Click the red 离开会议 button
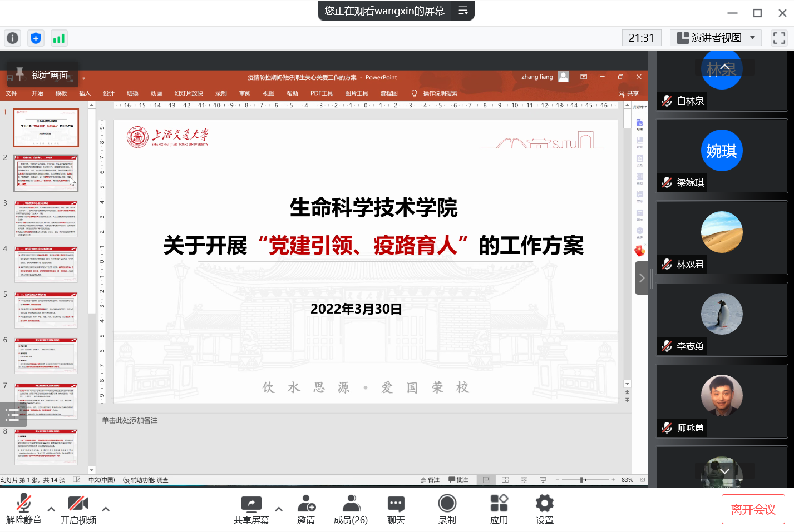This screenshot has width=794, height=532. [753, 509]
